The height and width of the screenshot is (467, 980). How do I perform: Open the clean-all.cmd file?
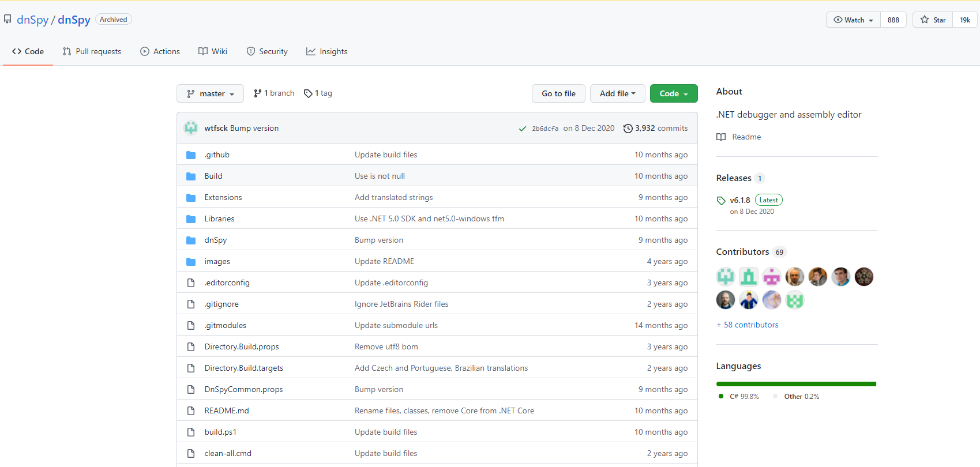point(228,454)
